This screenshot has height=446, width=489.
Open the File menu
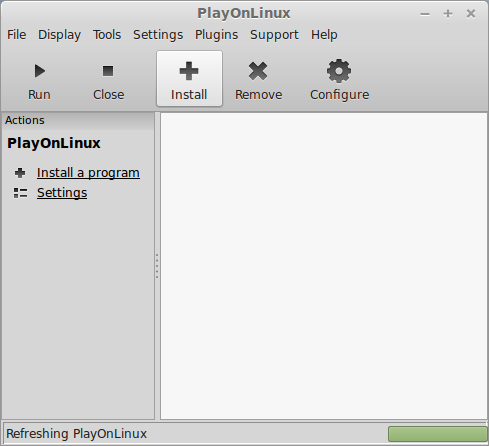pos(17,35)
